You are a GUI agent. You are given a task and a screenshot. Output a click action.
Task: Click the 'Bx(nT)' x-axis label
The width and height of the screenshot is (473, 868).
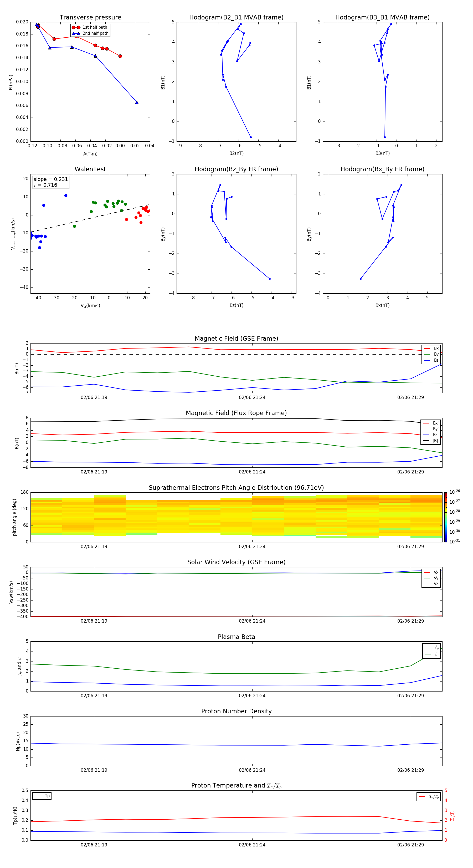click(x=382, y=305)
